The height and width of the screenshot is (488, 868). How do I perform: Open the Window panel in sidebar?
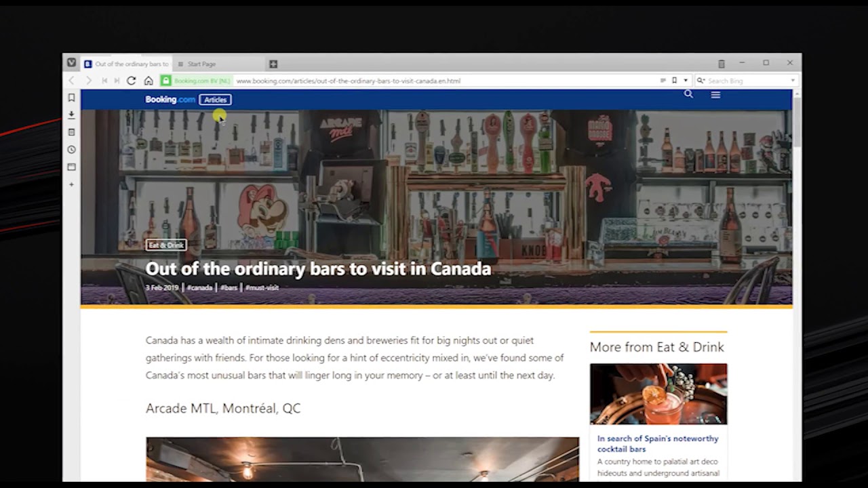[71, 167]
